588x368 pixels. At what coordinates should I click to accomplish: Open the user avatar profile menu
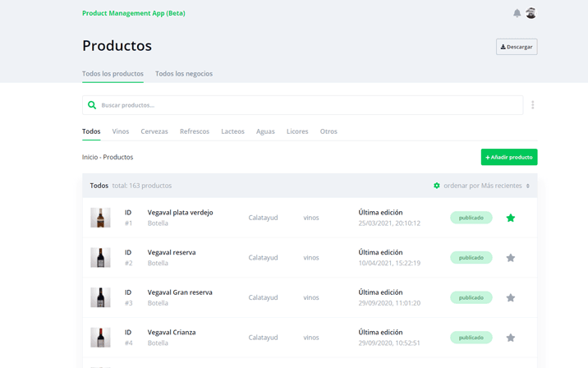(531, 13)
